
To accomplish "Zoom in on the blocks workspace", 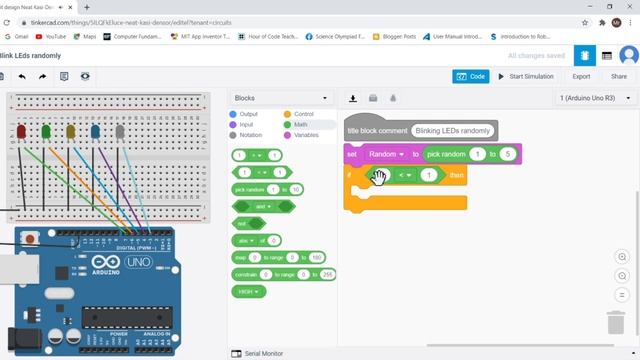I will coord(622,257).
